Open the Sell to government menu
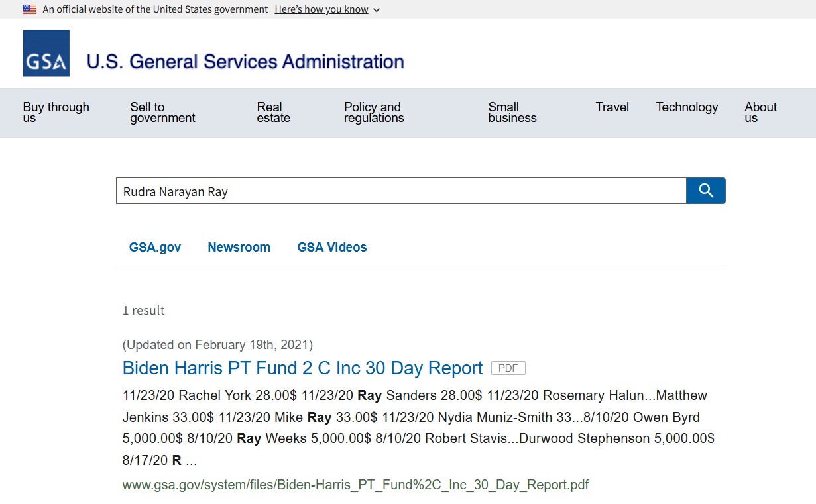816x504 pixels. tap(162, 112)
